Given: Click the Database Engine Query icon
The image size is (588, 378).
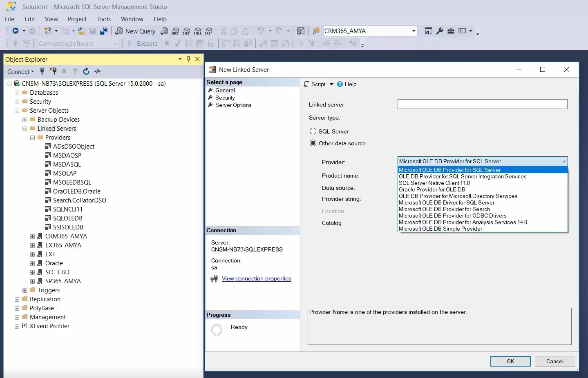Looking at the screenshot, I should pos(164,31).
